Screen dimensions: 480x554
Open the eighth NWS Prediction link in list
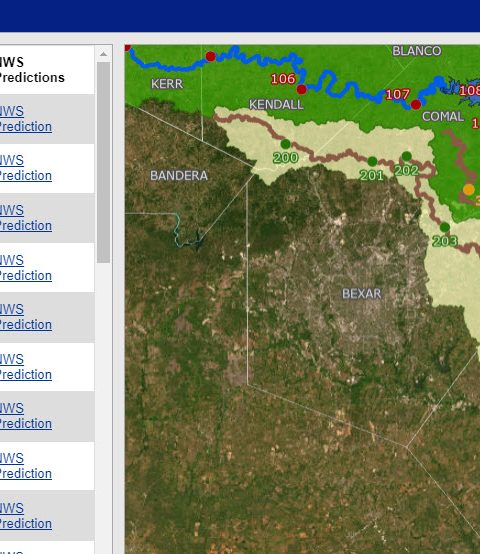coord(25,466)
